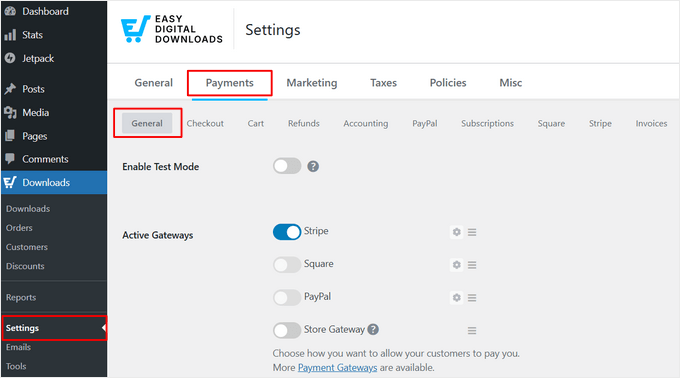This screenshot has height=378, width=680.
Task: Click the Store Gateway reorder handle
Action: (x=472, y=331)
